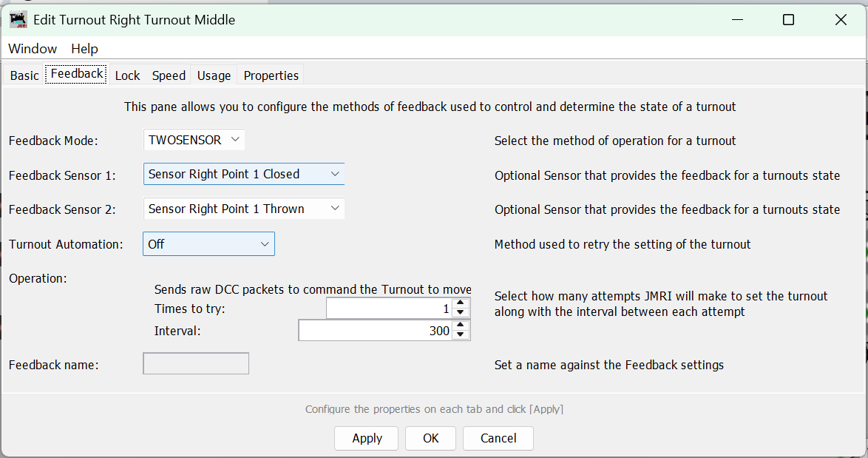Screen dimensions: 868x458
Task: Open the Turnout Automation dropdown
Action: coord(208,244)
